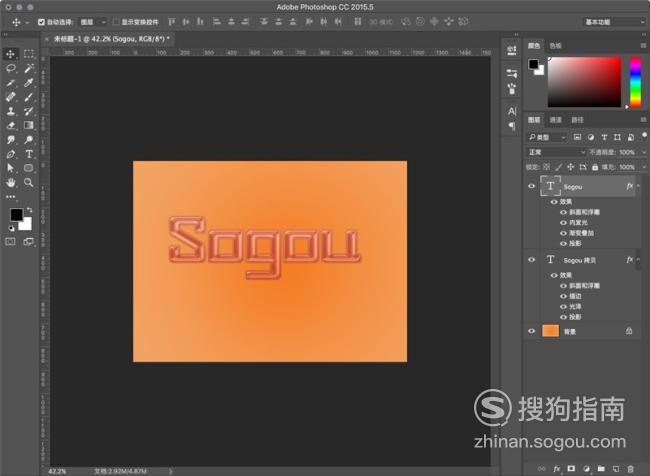Select the Crop tool
The width and height of the screenshot is (650, 476).
click(x=10, y=83)
